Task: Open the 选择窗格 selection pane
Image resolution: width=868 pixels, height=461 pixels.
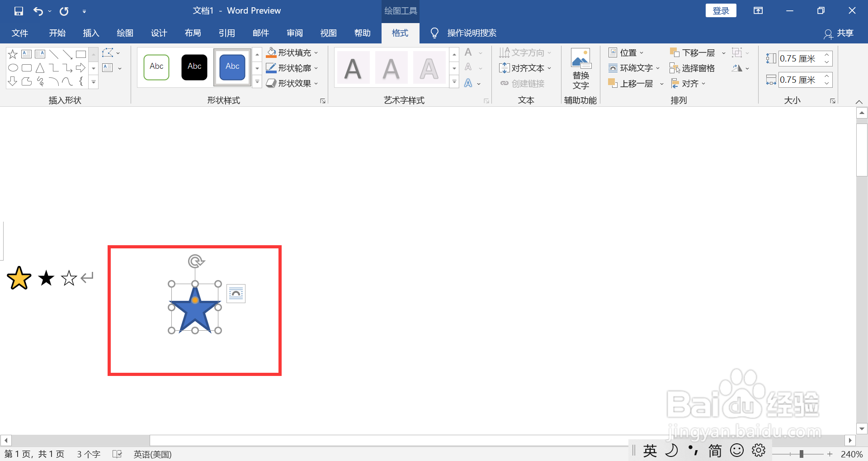Action: pyautogui.click(x=693, y=68)
